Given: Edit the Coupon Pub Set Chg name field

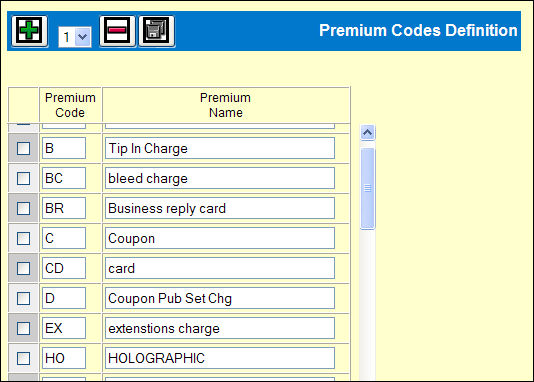Looking at the screenshot, I should [x=220, y=298].
